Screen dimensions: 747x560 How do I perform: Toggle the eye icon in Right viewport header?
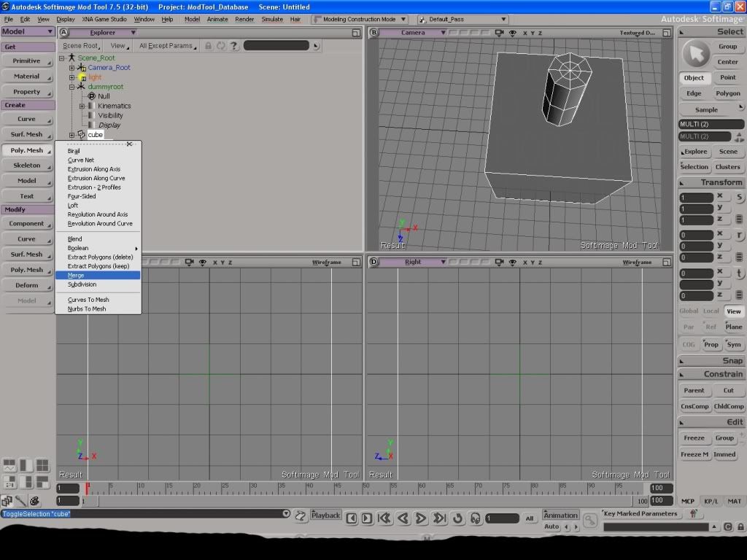(x=513, y=262)
